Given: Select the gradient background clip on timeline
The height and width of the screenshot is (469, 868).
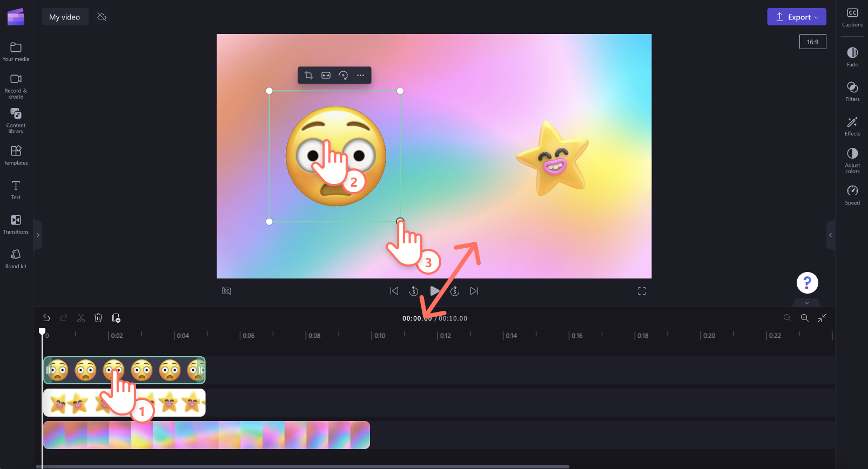Looking at the screenshot, I should [x=206, y=435].
